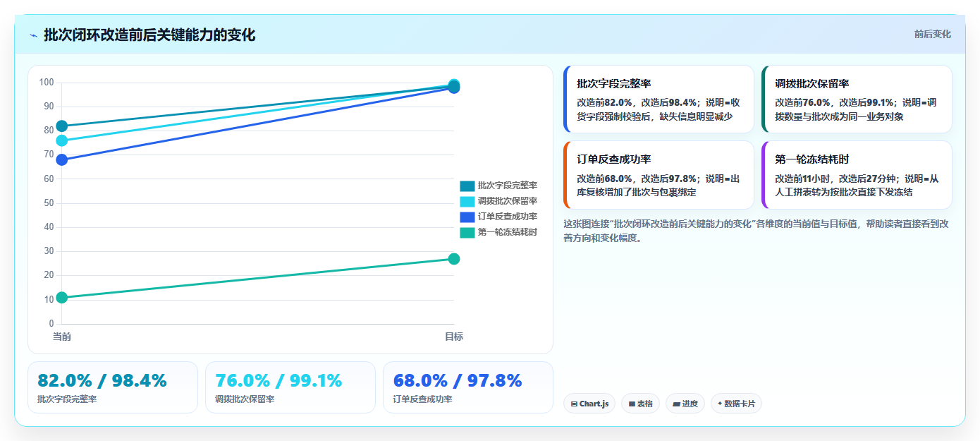Click the 表格 tag chip
The image size is (980, 441).
click(x=640, y=404)
